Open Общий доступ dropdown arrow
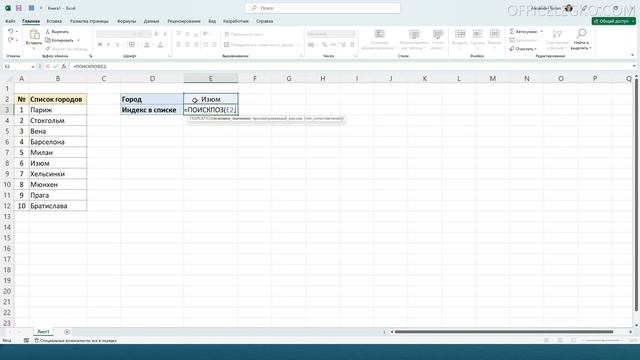The height and width of the screenshot is (360, 640). 633,21
